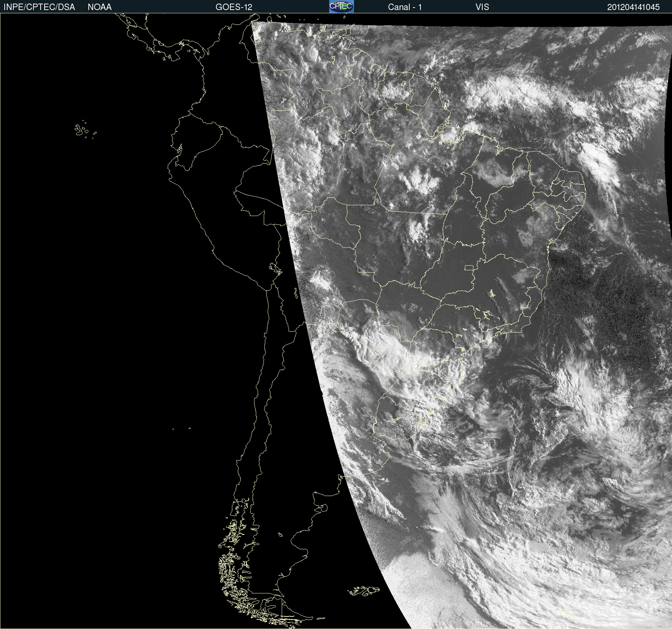The image size is (672, 629).
Task: Click the CPTEC logo in the header
Action: point(341,6)
